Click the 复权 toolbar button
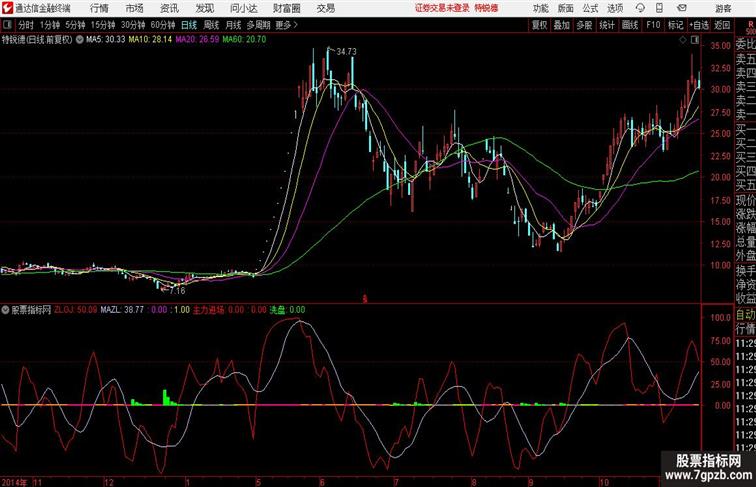756x487 pixels. [x=539, y=25]
